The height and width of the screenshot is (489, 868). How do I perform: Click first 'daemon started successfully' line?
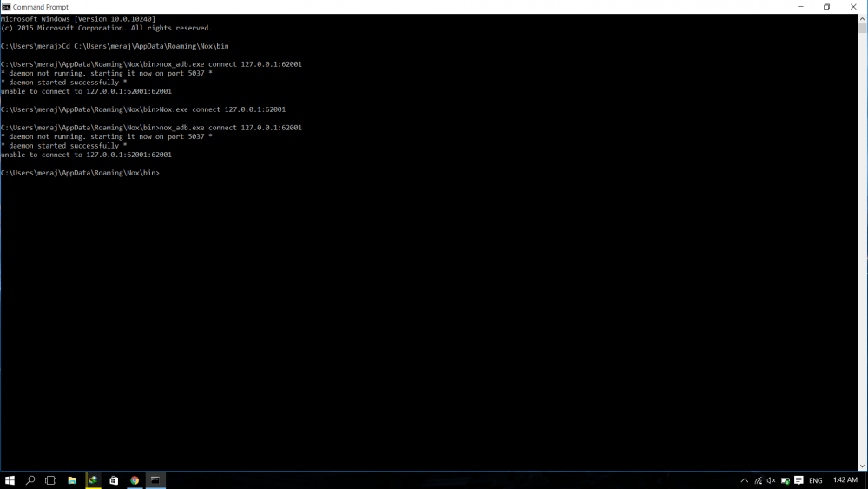pos(63,82)
